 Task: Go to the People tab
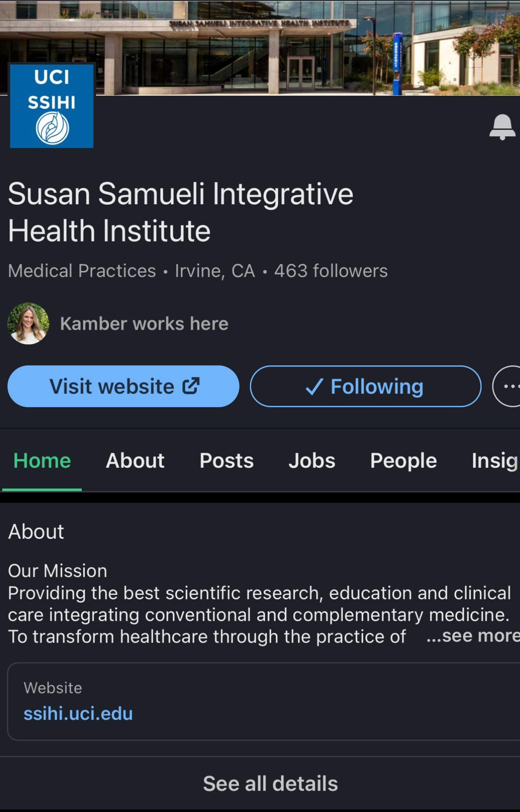(404, 461)
